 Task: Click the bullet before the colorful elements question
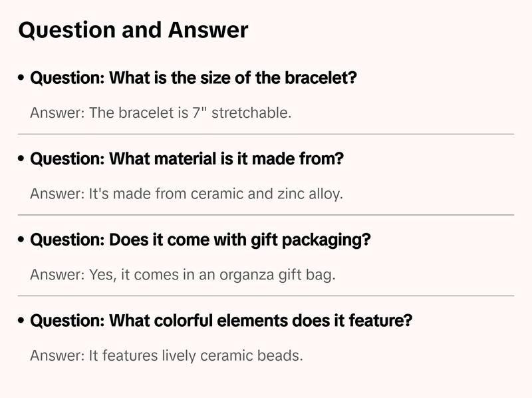(x=22, y=321)
